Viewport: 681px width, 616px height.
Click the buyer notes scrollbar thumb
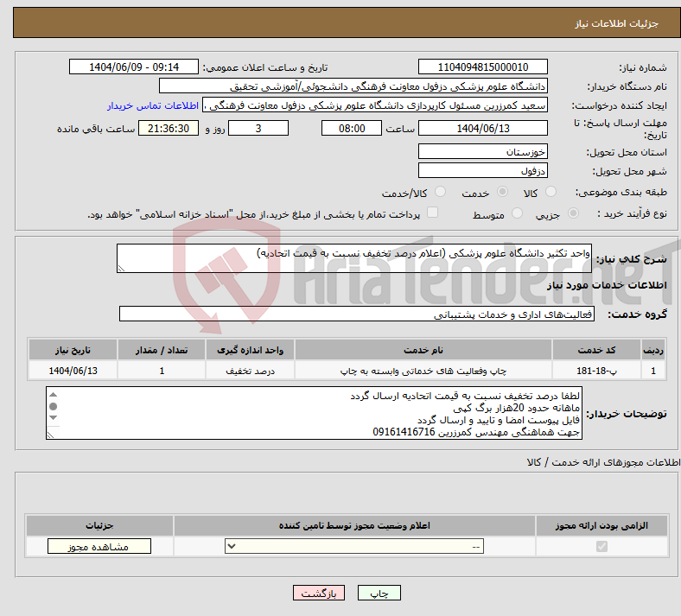pyautogui.click(x=53, y=406)
